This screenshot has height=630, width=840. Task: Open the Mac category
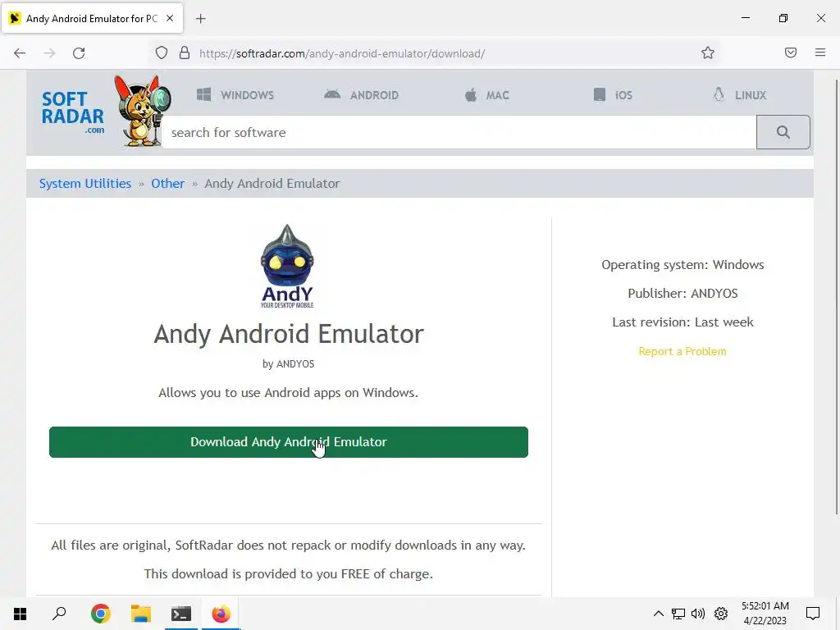point(486,95)
